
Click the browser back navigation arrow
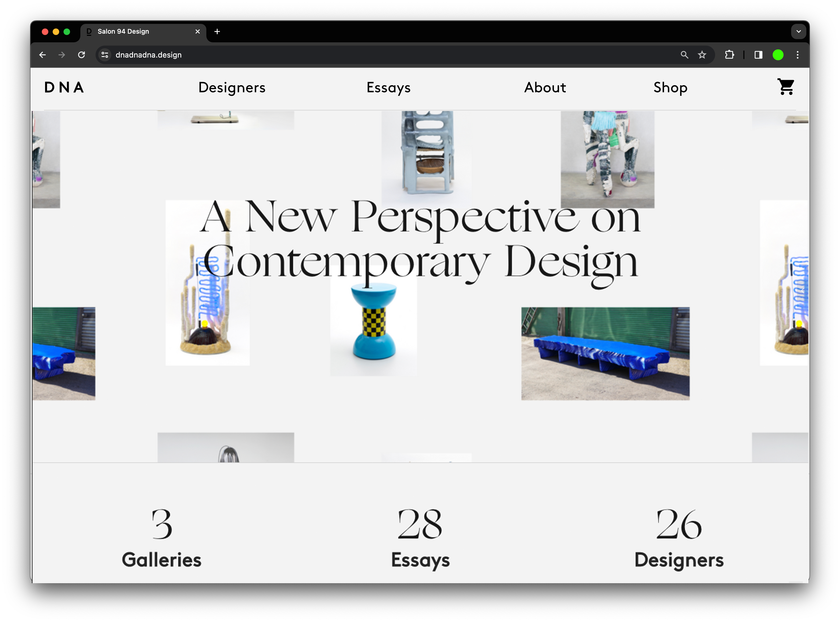point(43,55)
